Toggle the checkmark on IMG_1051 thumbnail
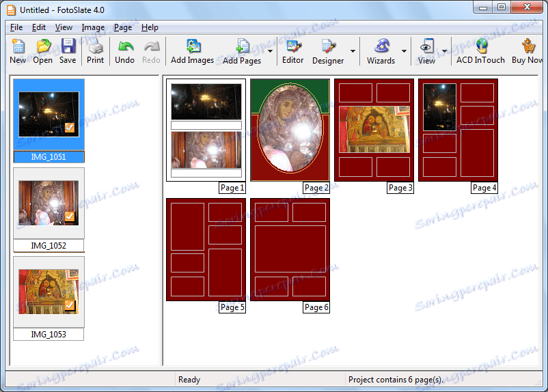 pos(70,128)
